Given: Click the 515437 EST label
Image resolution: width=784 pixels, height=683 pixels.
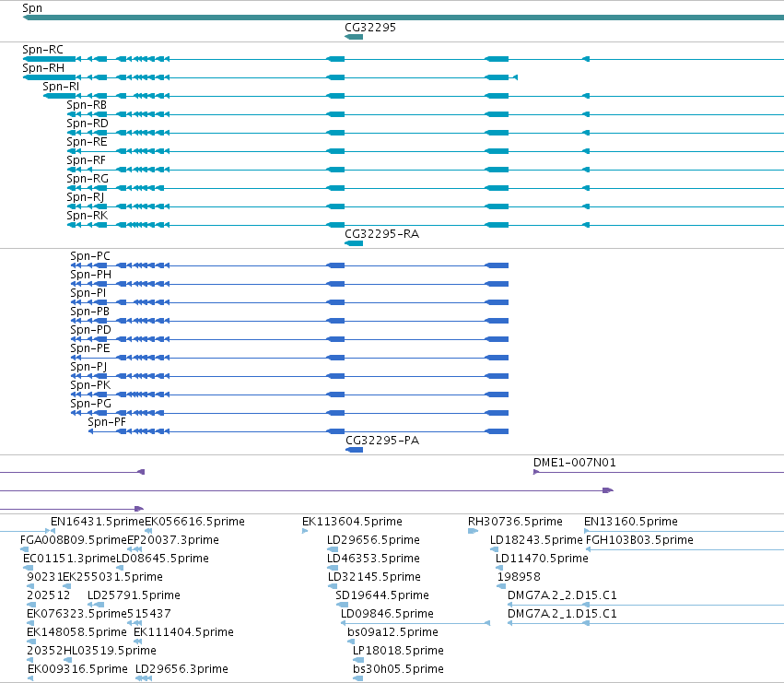Looking at the screenshot, I should (x=149, y=614).
